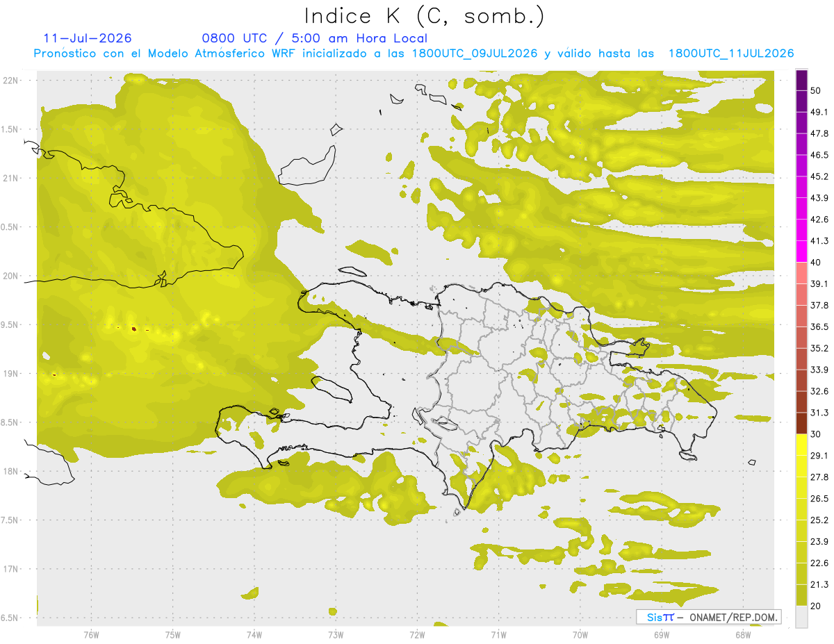Select the 18N latitude label
This screenshot has height=644, width=834.
click(10, 471)
